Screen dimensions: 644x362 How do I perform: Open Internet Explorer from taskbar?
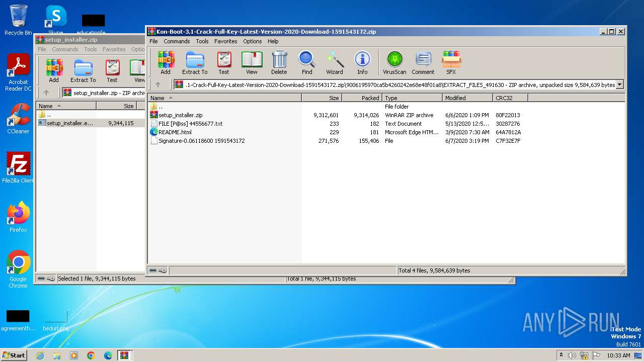40,355
